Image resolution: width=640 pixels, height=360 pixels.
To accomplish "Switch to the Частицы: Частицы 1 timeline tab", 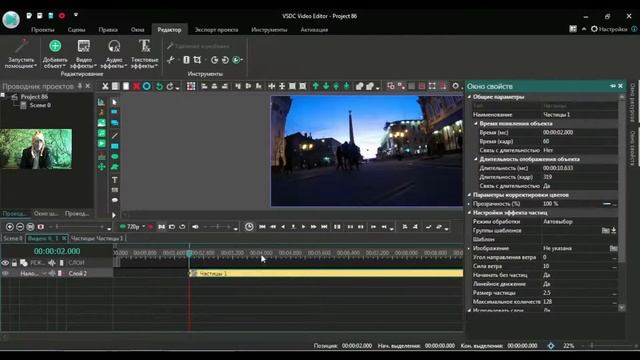I will (97, 238).
